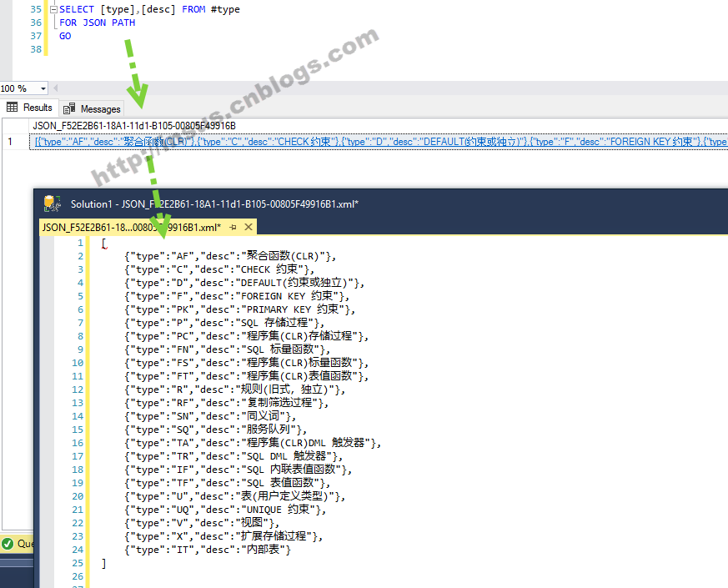Click the FOR JSON PATH query line
Screen dimensions: 728x588
(97, 23)
